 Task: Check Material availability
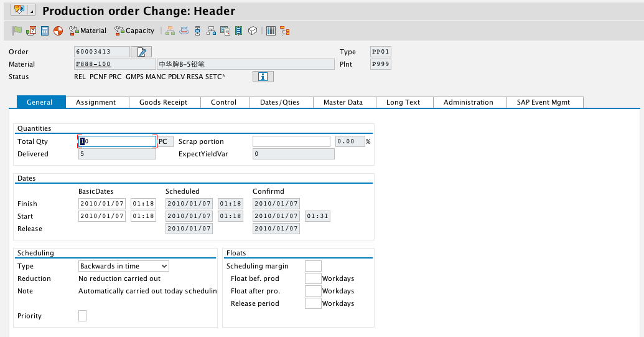coord(88,31)
